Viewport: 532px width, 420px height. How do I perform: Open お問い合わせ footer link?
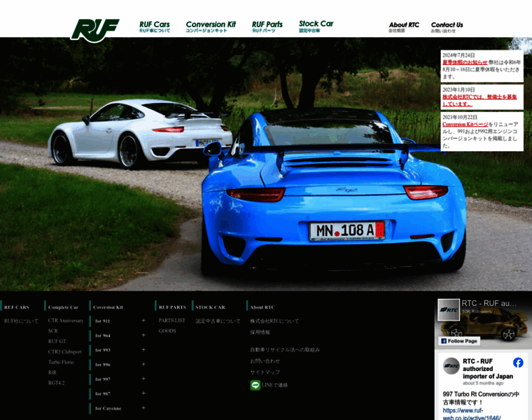point(265,361)
